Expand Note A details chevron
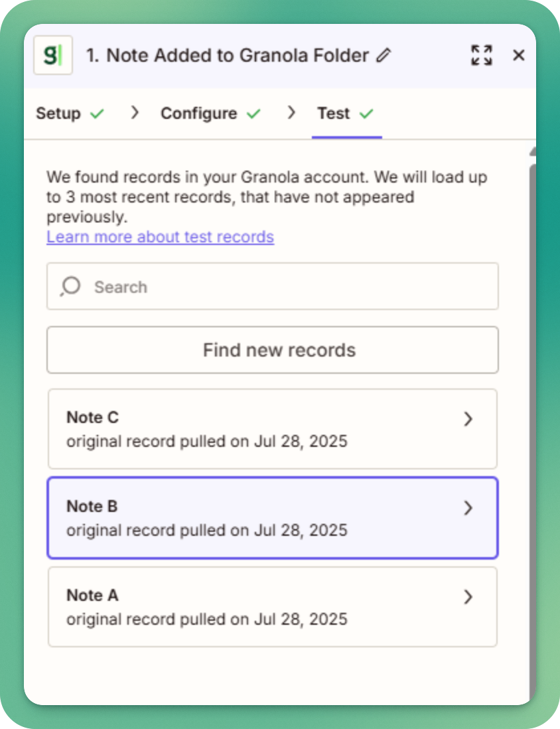This screenshot has height=729, width=560. coord(468,596)
